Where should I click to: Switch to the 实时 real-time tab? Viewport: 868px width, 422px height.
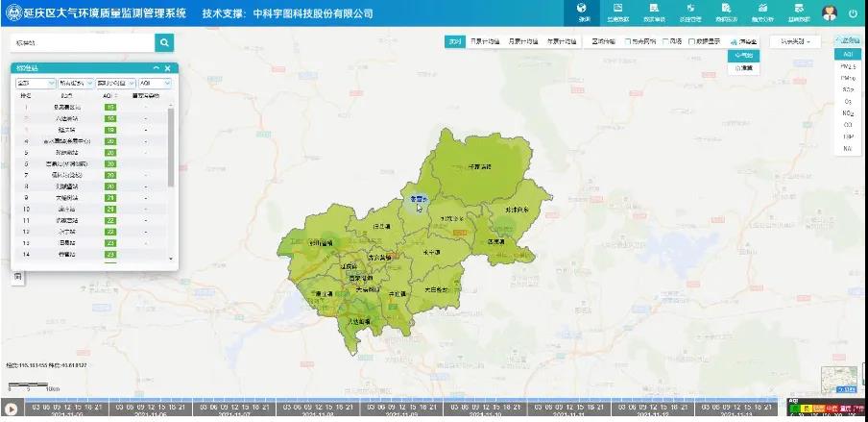pos(454,41)
